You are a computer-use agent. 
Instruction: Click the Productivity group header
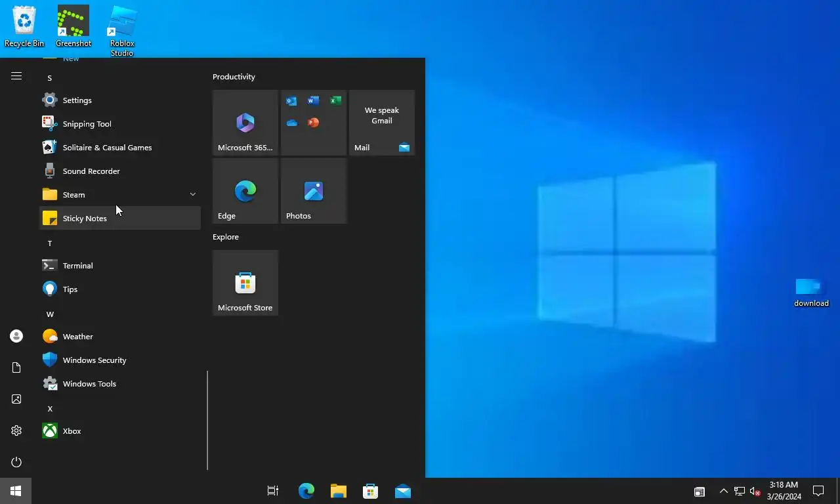point(234,77)
